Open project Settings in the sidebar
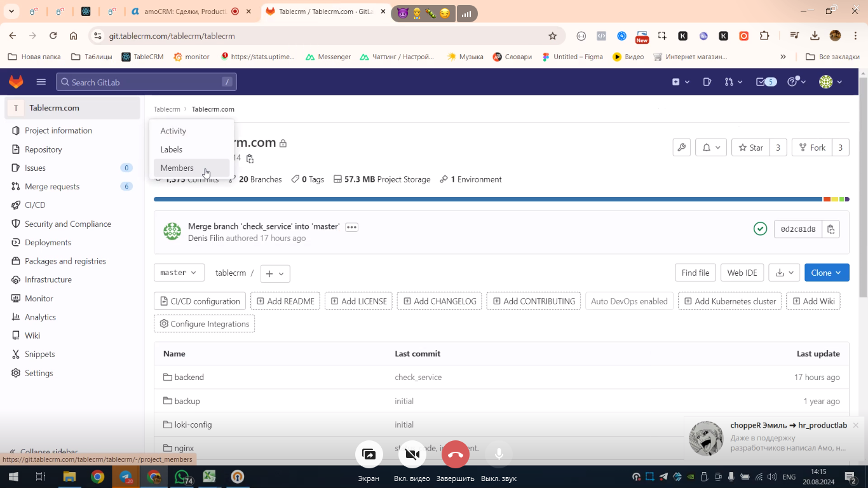This screenshot has height=488, width=868. coord(72,373)
